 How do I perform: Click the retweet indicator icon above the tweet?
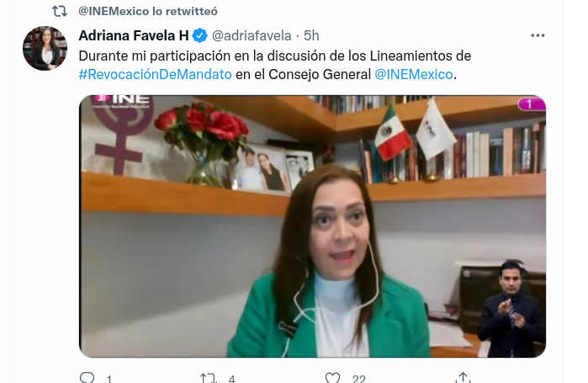coord(59,11)
